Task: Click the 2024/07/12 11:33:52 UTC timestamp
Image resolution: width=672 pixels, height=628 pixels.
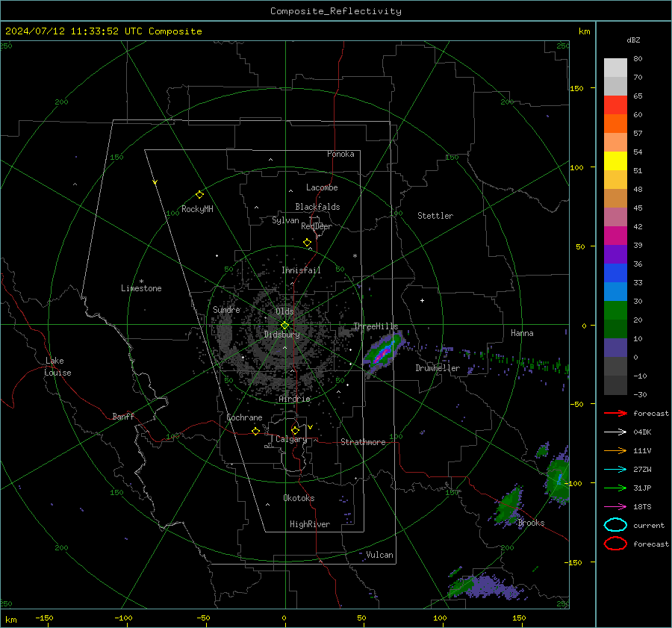Action: point(103,31)
